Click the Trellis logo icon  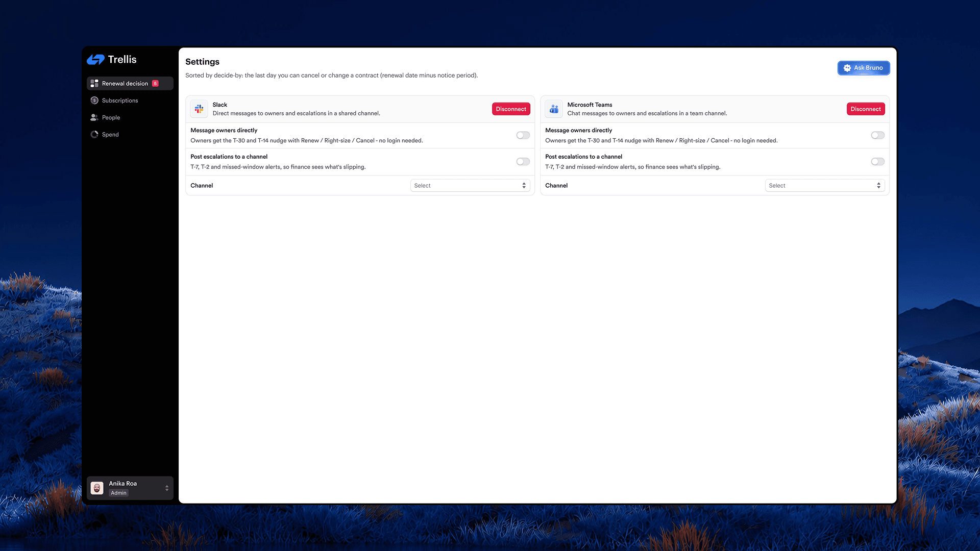(95, 60)
